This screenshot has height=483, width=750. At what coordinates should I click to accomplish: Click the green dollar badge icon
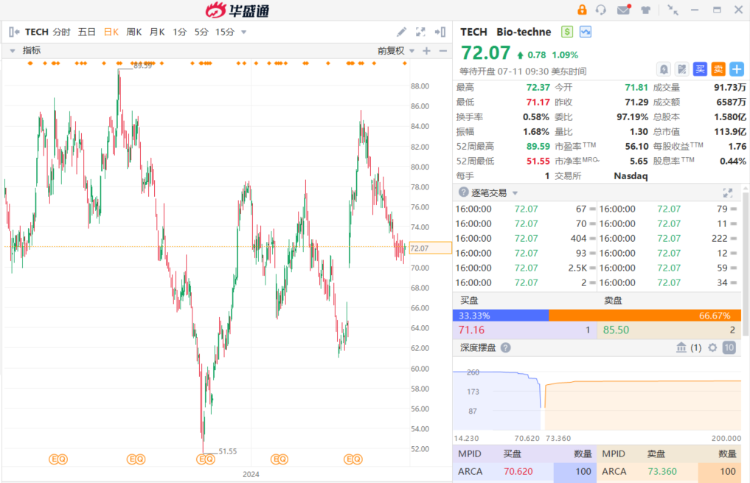tap(567, 32)
